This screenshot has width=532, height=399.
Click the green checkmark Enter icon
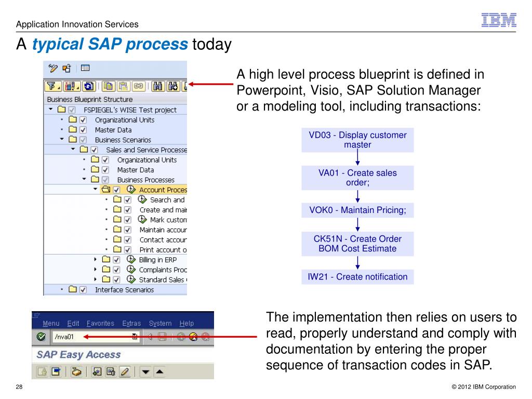pyautogui.click(x=41, y=337)
